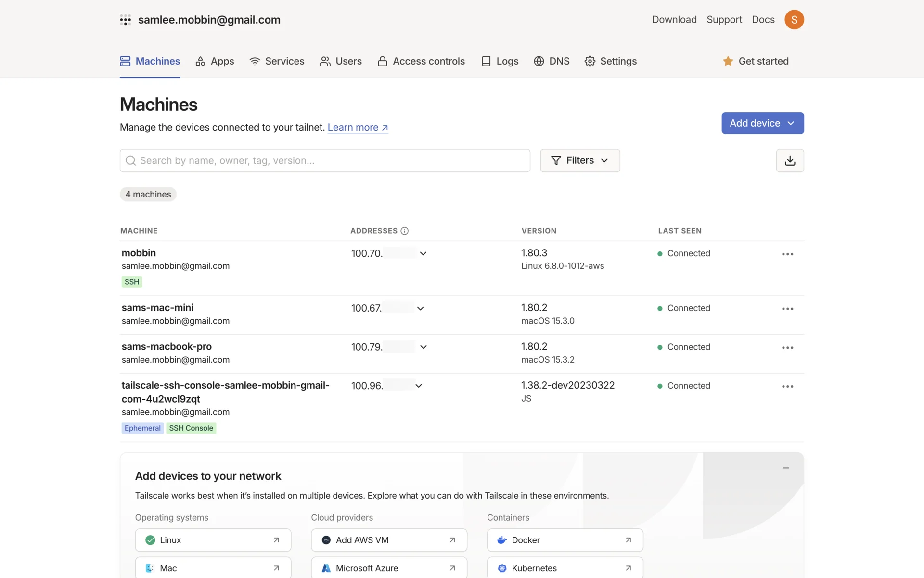Open more options for sams-macbook-pro
Image resolution: width=924 pixels, height=578 pixels.
tap(787, 347)
